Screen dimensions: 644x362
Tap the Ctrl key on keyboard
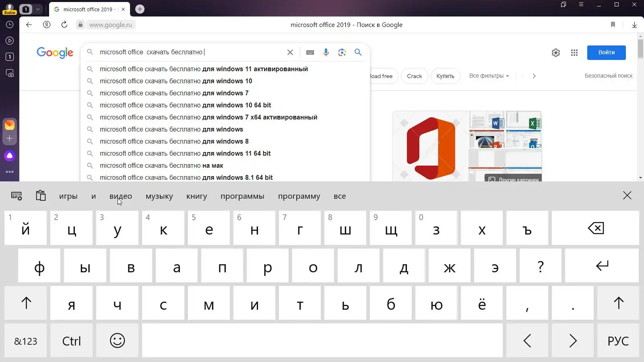coord(71,341)
